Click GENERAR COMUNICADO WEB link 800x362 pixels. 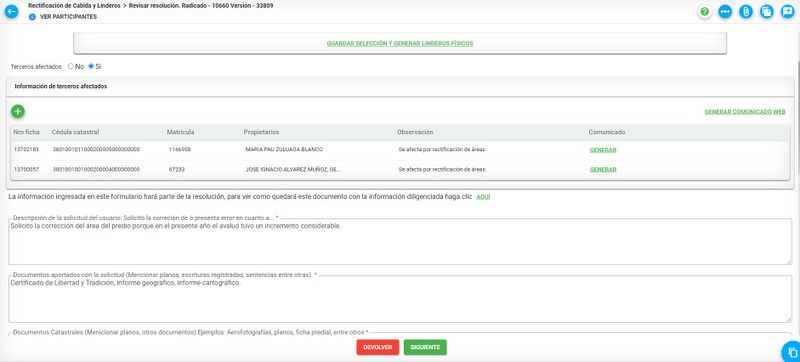(x=745, y=112)
